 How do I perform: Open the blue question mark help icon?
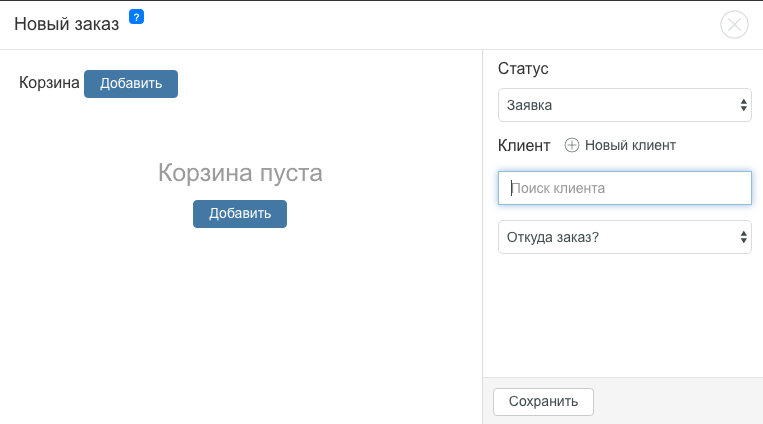136,17
